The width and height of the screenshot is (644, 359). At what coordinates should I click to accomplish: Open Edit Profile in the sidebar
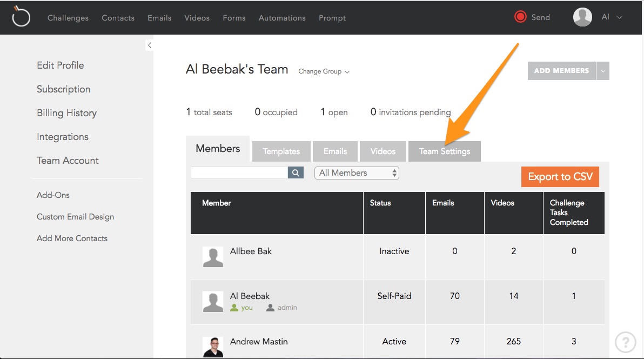(61, 65)
